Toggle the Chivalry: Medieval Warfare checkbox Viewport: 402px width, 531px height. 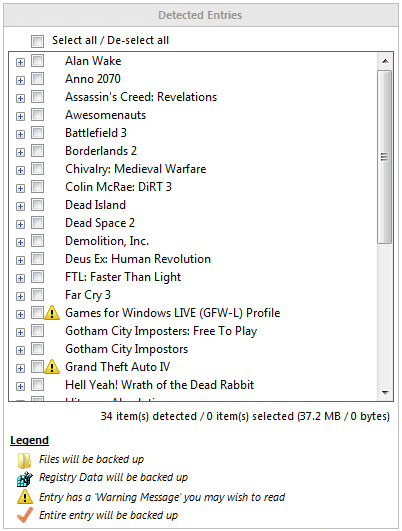(37, 169)
